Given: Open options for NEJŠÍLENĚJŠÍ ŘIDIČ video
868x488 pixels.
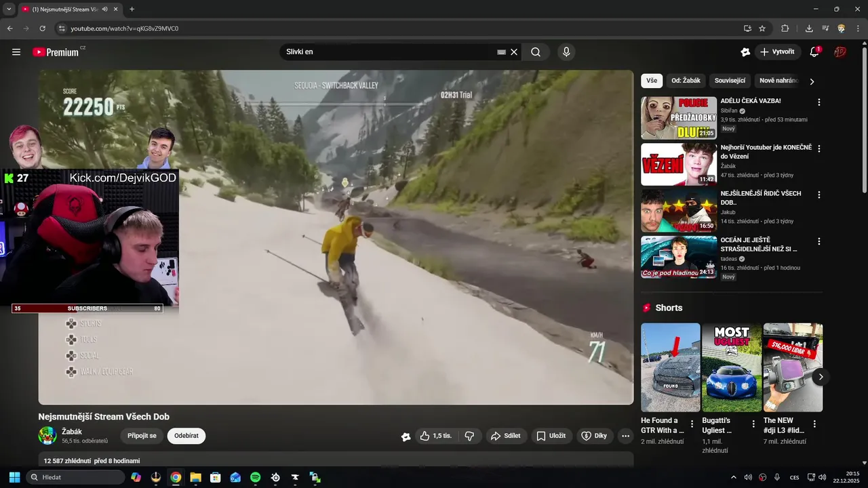Looking at the screenshot, I should click(818, 195).
